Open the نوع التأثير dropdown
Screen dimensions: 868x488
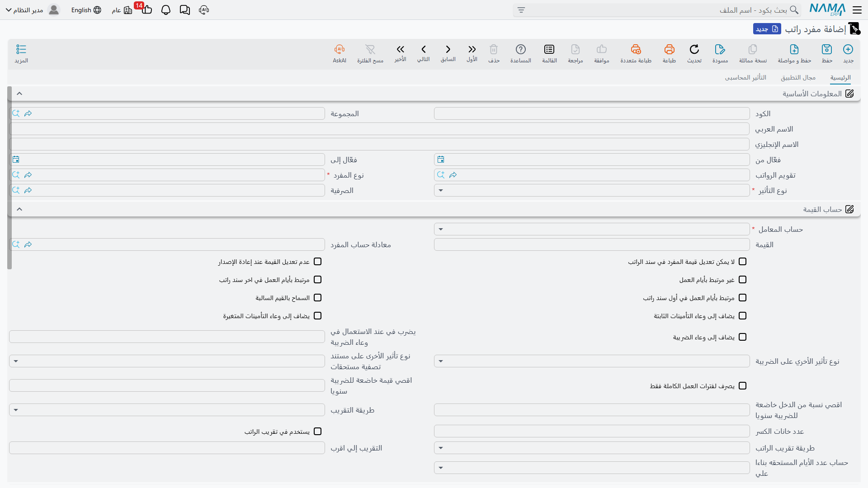[592, 190]
